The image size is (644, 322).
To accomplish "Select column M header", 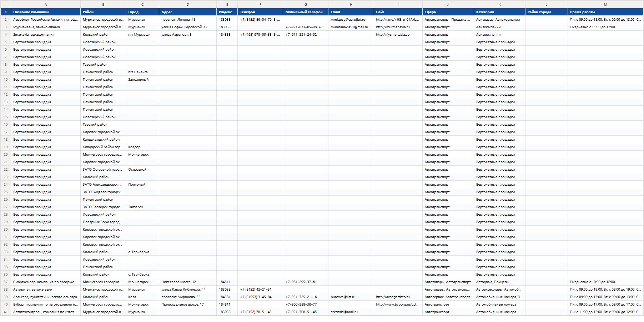I will coord(605,4).
